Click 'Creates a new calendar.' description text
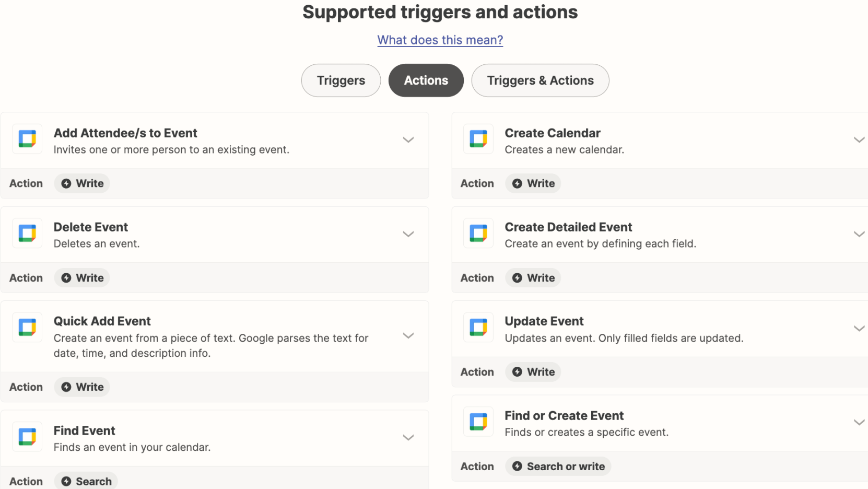This screenshot has width=868, height=489. click(565, 150)
